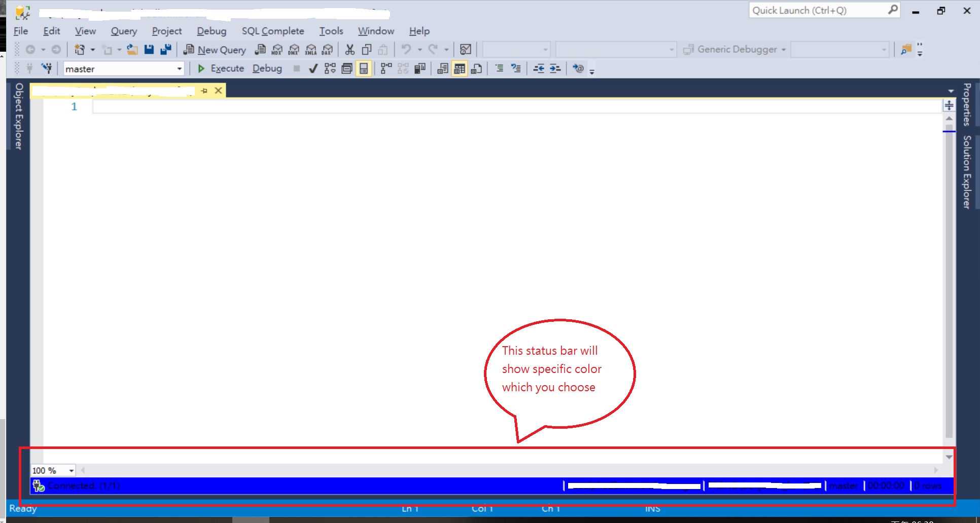
Task: Click the New Query button
Action: [x=215, y=50]
